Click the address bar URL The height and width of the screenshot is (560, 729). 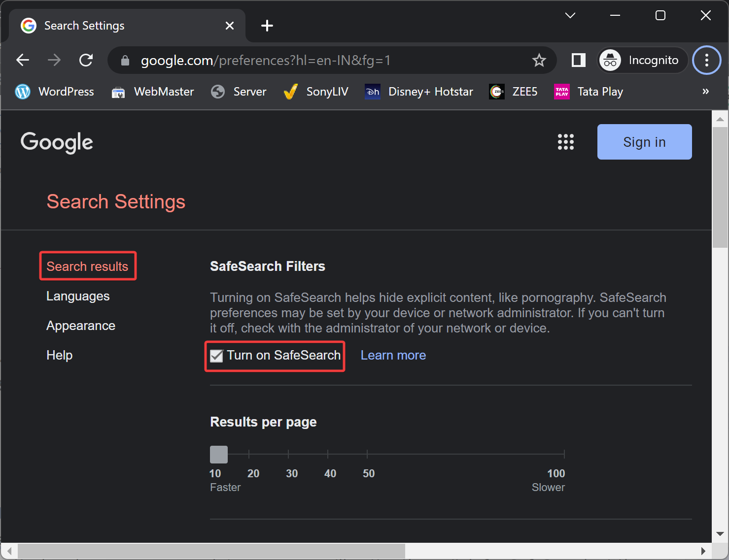pos(266,60)
